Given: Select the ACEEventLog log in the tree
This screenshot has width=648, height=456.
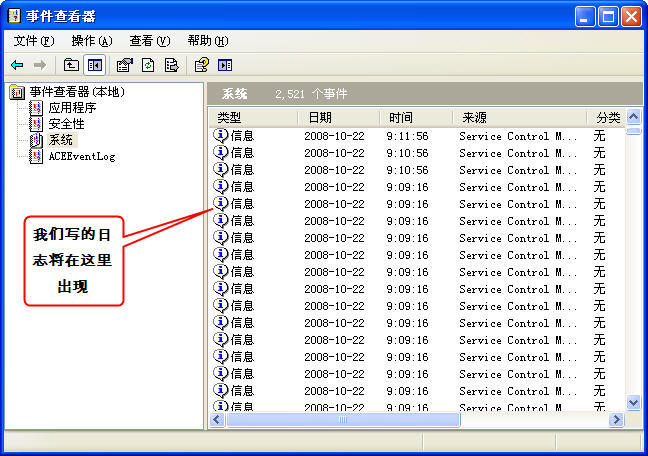Looking at the screenshot, I should 82,156.
